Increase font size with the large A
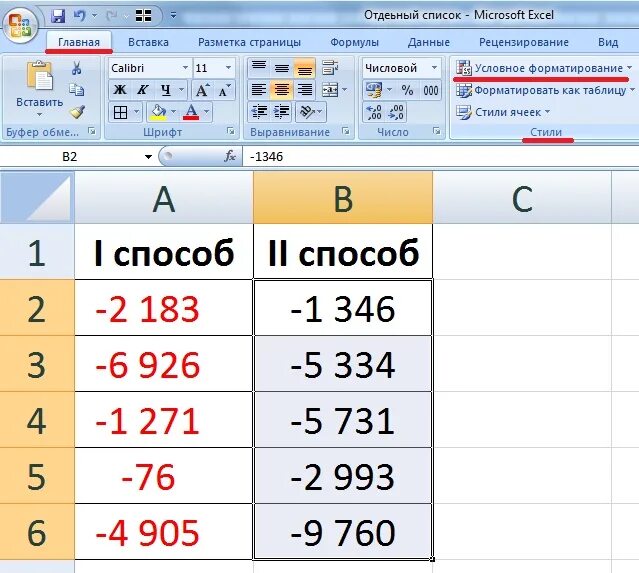 point(202,90)
